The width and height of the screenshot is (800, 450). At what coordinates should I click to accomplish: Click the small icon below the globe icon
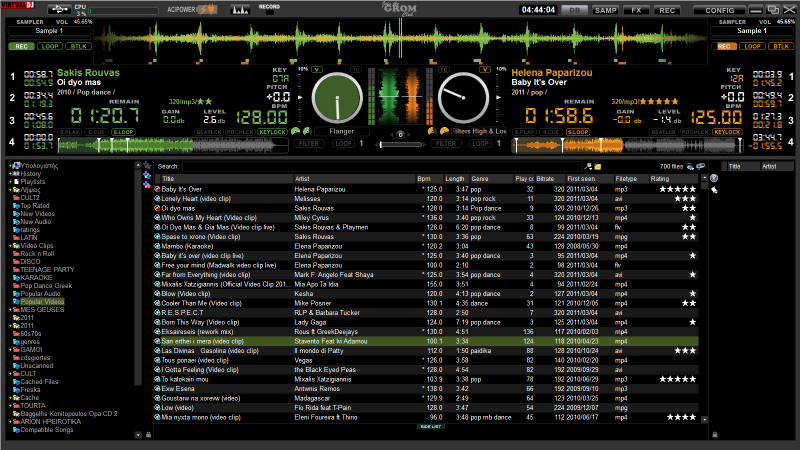714,190
